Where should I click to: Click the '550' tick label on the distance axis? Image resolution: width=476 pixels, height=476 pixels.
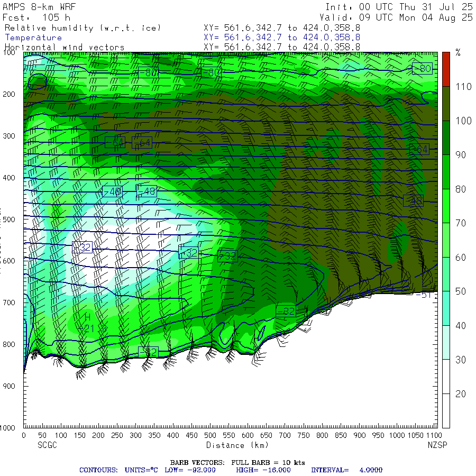229,435
